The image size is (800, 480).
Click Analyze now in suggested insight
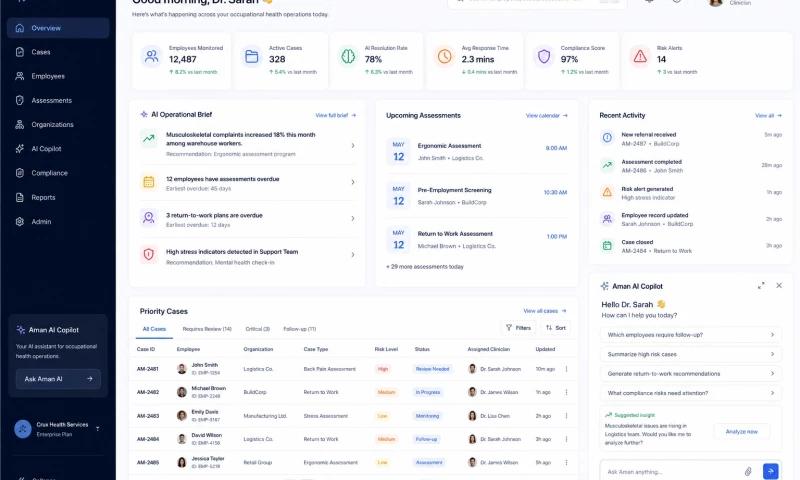click(741, 432)
